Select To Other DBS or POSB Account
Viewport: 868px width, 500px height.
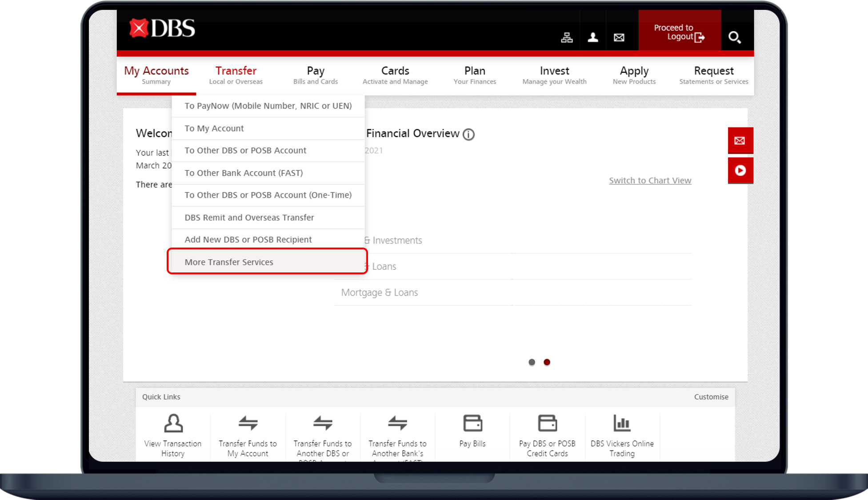268,151
